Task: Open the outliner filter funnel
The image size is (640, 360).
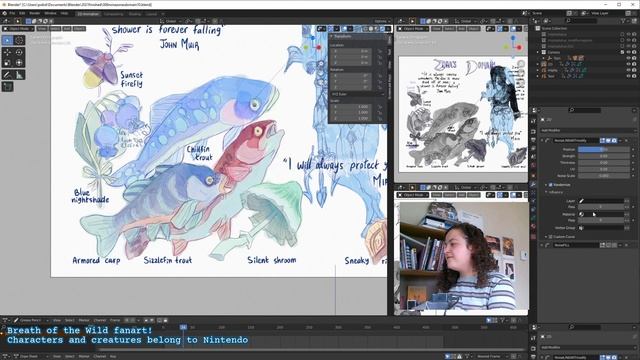Action: point(623,20)
